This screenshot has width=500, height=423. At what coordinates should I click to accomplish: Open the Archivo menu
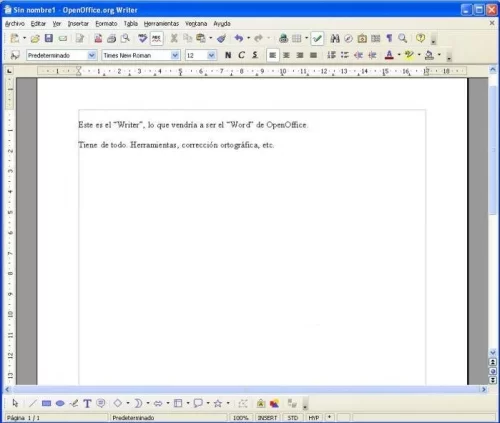[x=15, y=24]
